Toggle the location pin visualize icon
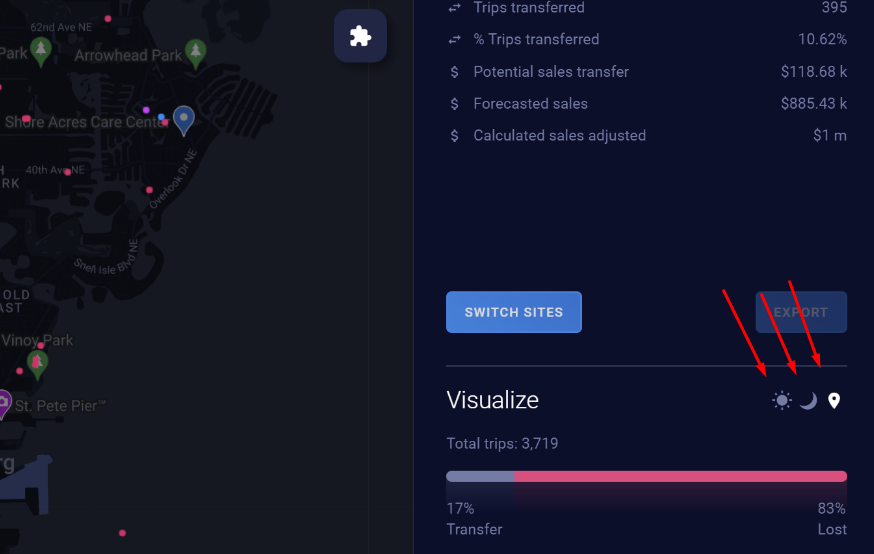The height and width of the screenshot is (554, 874). (834, 400)
